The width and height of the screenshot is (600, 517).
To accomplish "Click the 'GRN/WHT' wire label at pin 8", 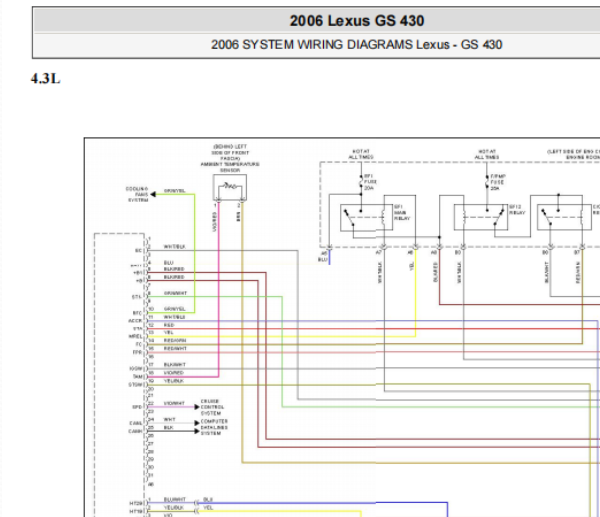I will pos(175,293).
